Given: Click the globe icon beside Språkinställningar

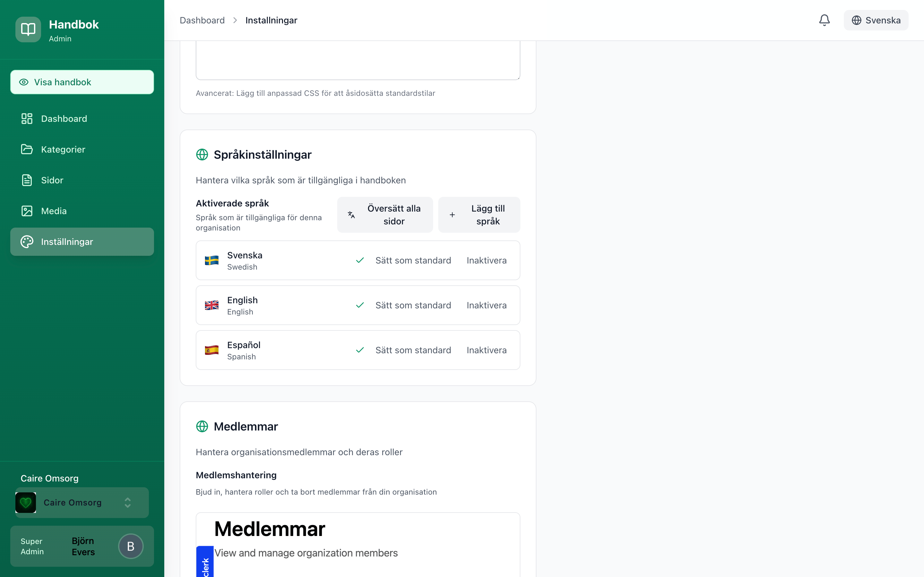Looking at the screenshot, I should [x=202, y=155].
